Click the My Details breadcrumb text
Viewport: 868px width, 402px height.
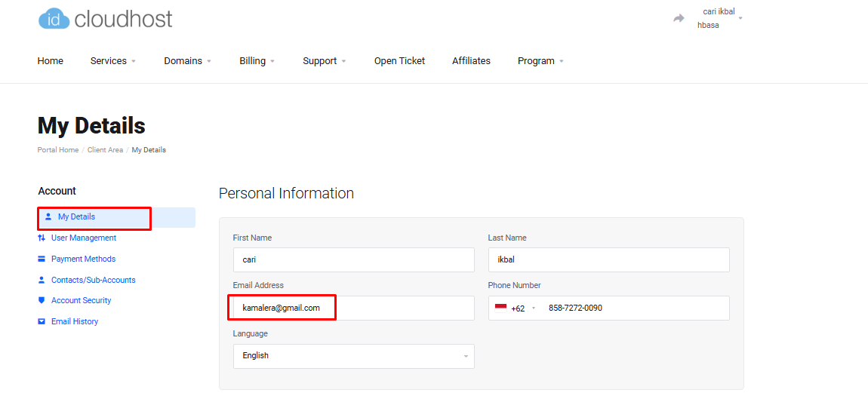[x=149, y=150]
